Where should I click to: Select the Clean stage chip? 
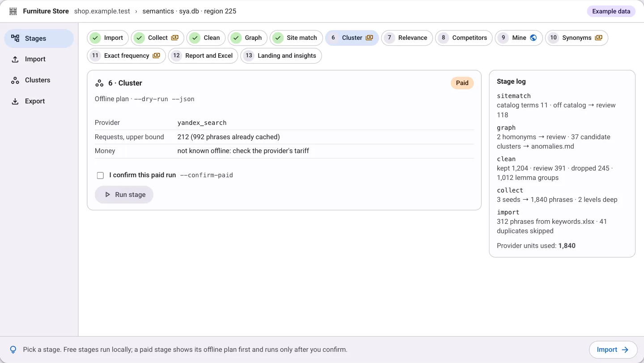(x=206, y=38)
